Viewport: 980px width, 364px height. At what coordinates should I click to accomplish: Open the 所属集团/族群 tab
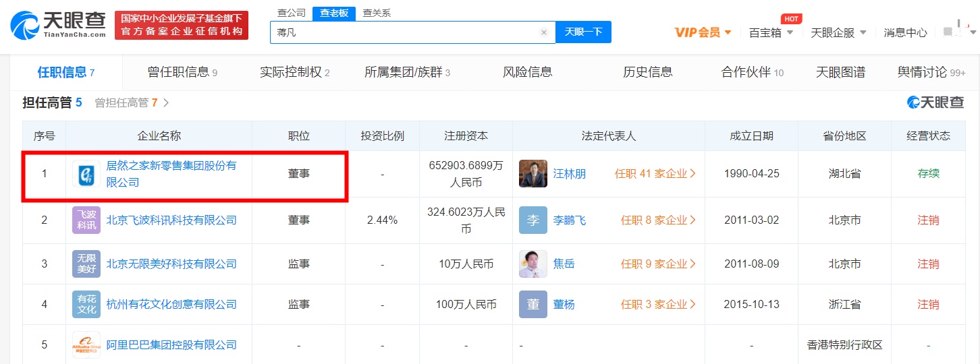pos(407,72)
